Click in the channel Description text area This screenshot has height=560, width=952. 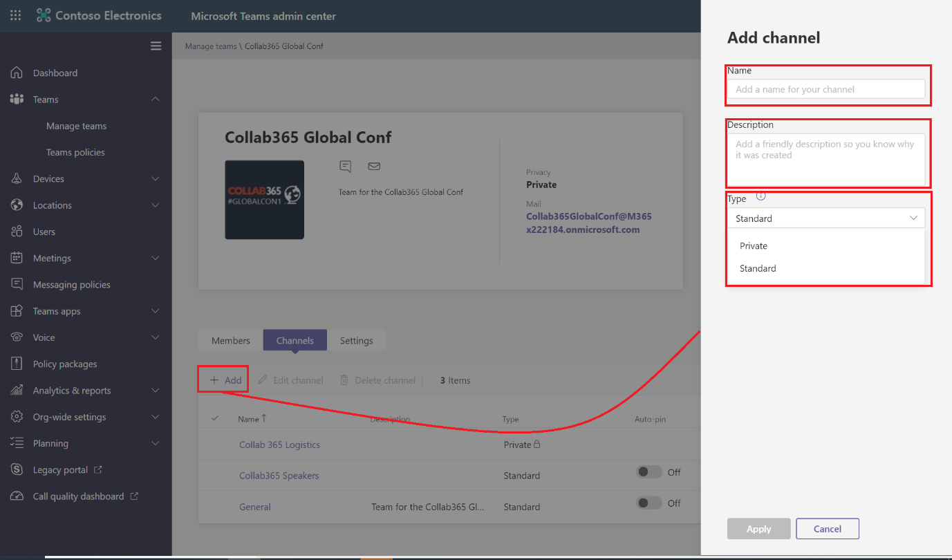coord(826,159)
